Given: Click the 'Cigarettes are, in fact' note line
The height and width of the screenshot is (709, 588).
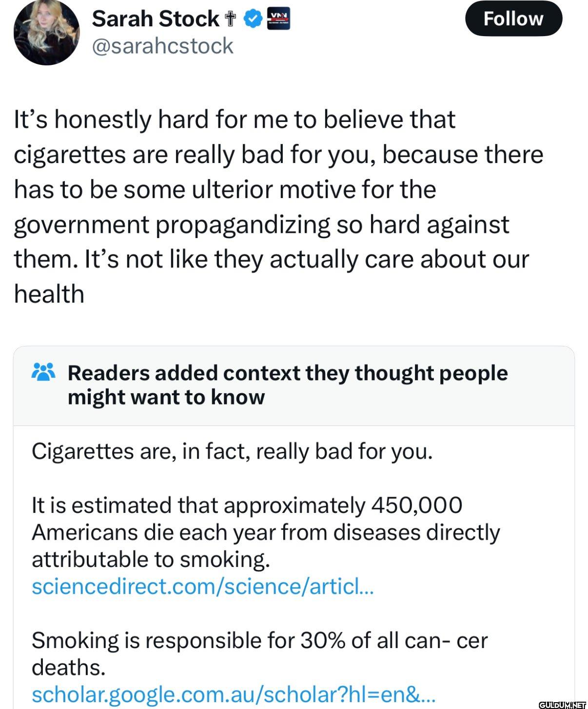Looking at the screenshot, I should [232, 451].
